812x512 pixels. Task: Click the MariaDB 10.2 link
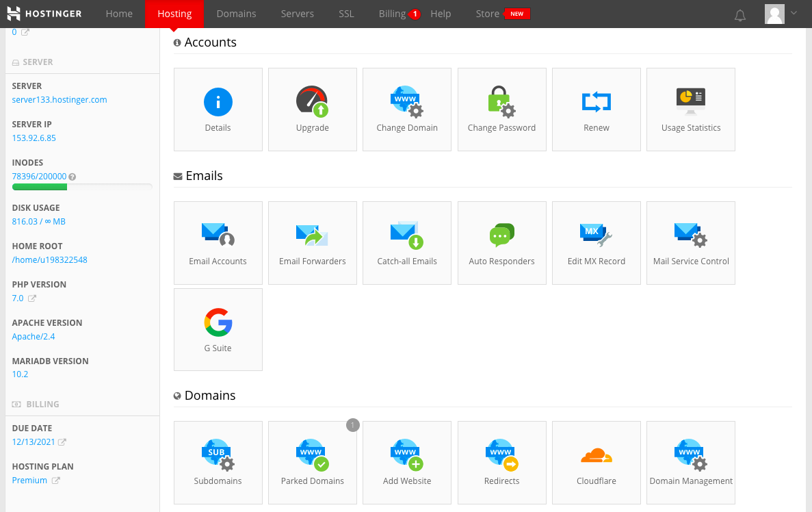pos(21,374)
